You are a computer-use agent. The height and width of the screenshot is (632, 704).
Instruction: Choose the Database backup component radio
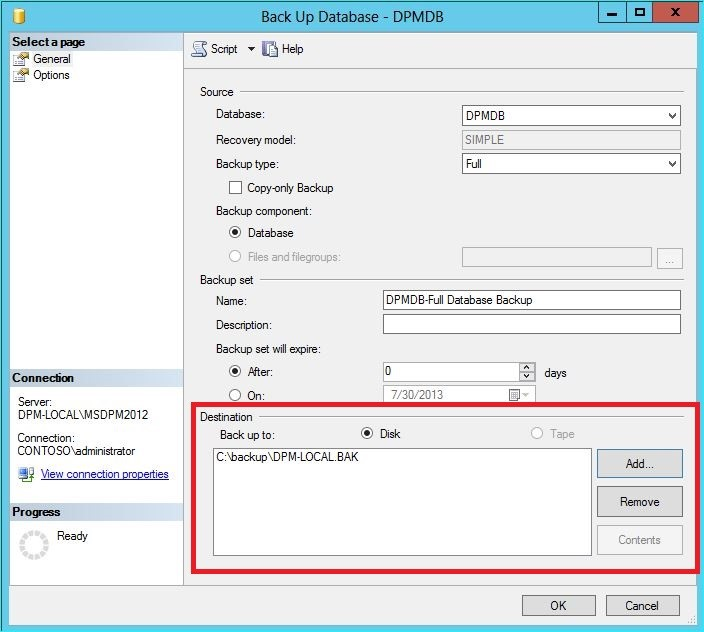pos(235,232)
